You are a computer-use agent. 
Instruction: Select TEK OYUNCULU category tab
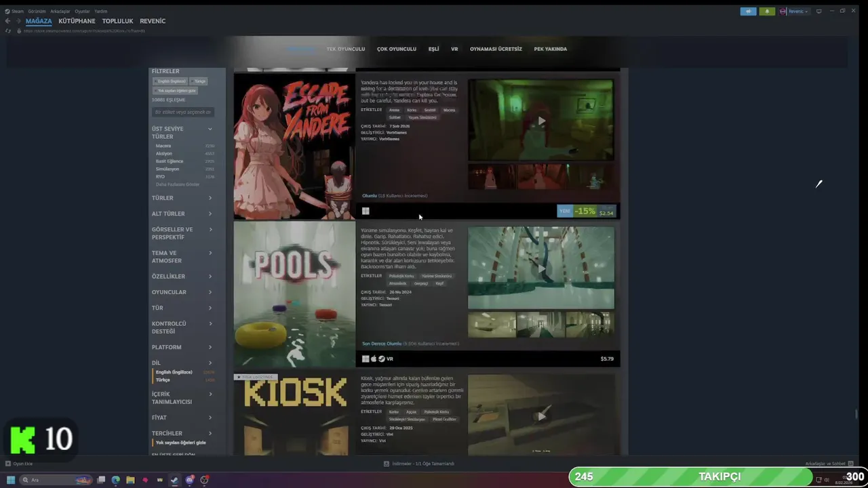(x=346, y=49)
